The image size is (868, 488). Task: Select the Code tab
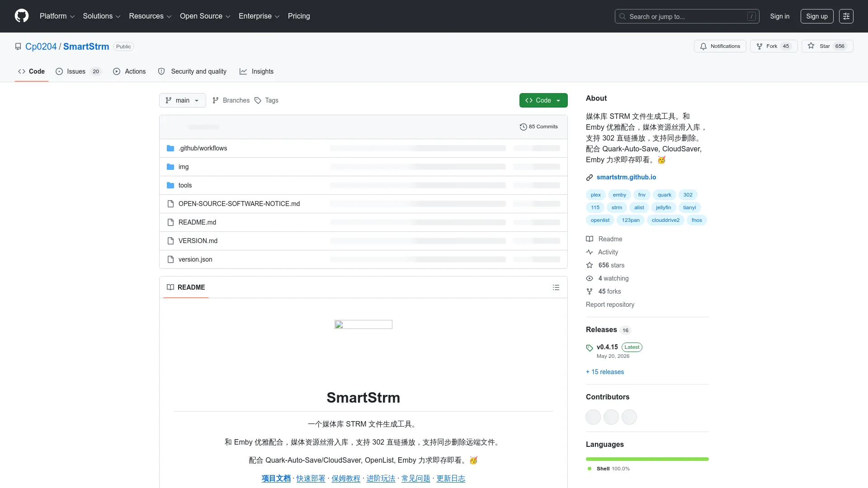point(31,71)
